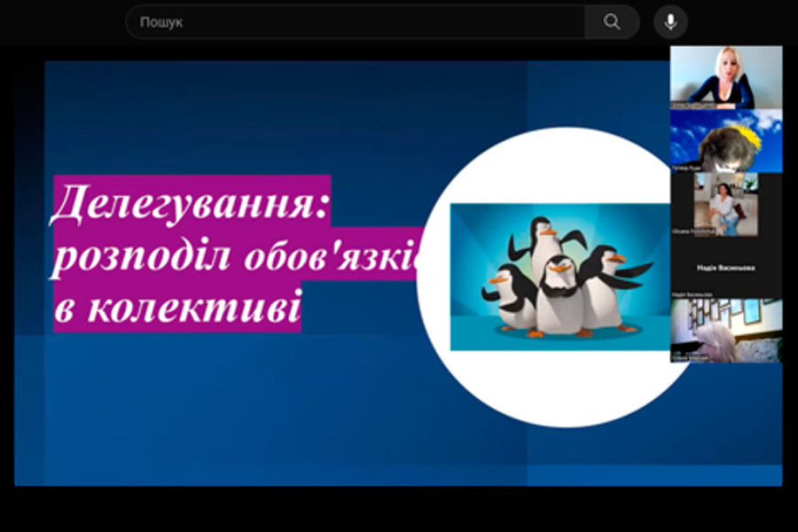Activate voice search microphone icon

pyautogui.click(x=670, y=22)
